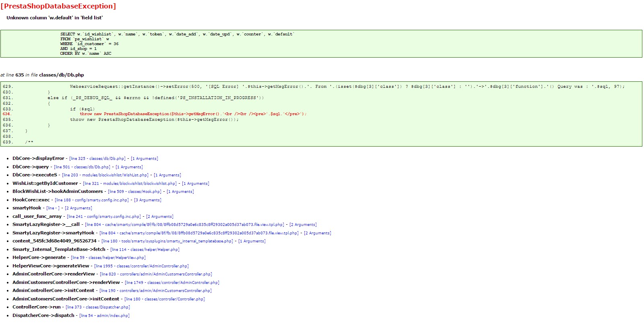The image size is (644, 325).
Task: Open the line 188 smarty.config.inc.php link
Action: (92, 200)
